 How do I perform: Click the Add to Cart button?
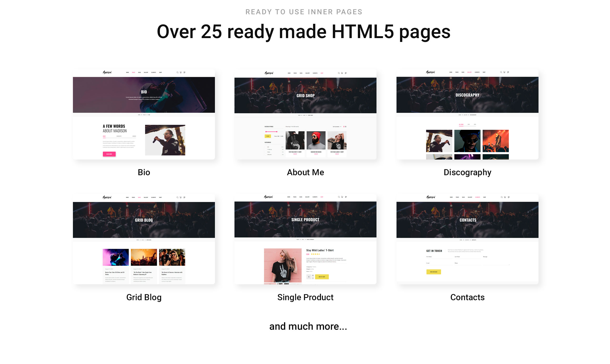coord(323,277)
